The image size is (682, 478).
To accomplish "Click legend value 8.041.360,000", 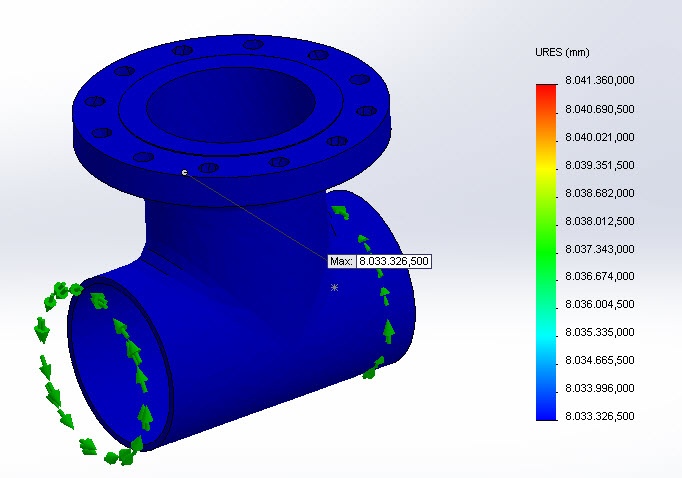I will coord(600,80).
